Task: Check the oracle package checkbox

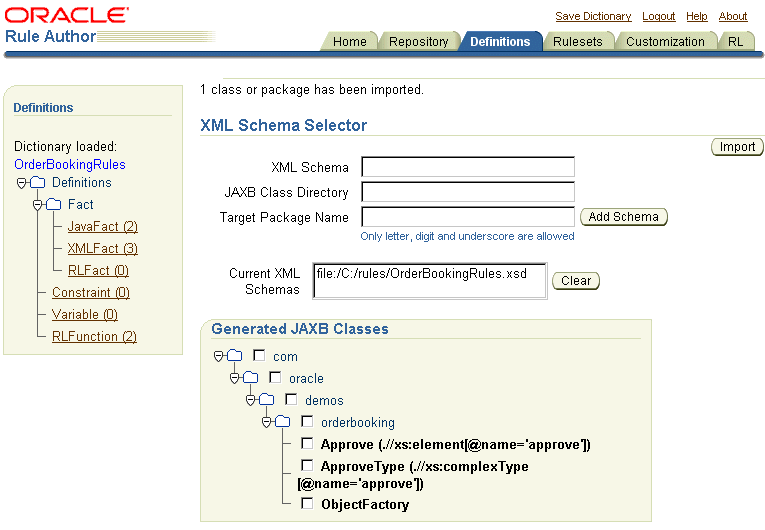Action: 275,377
